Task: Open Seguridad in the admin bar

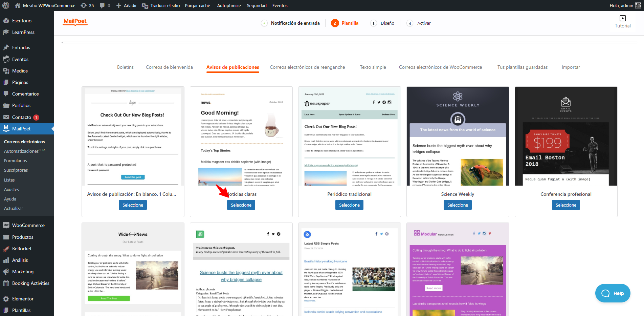Action: click(257, 5)
